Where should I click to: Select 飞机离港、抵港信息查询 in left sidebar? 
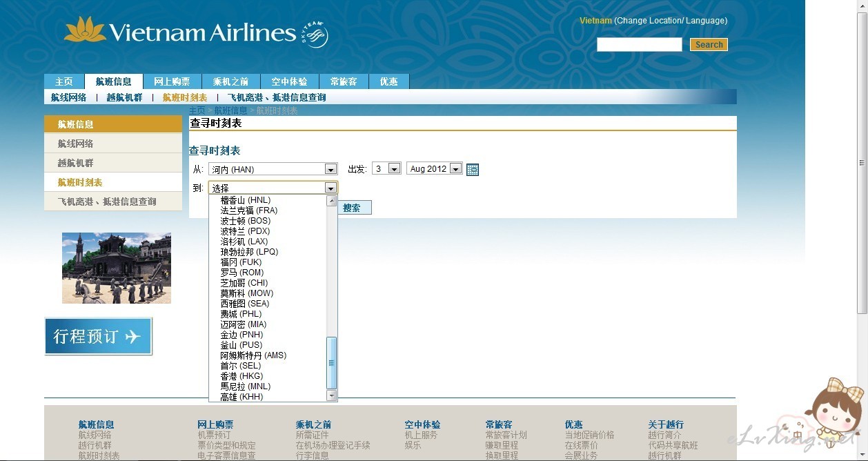[113, 202]
